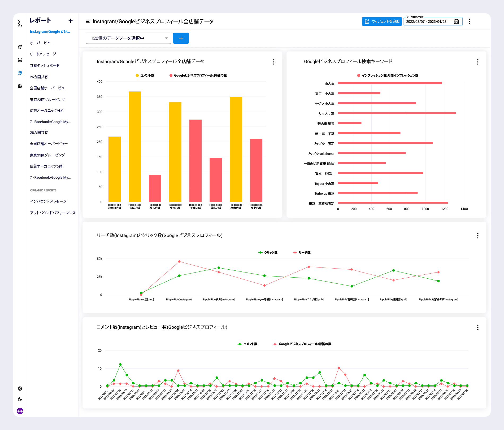Open the inbox icon in sidebar
Screen dimensions: 504x430
pos(20,60)
